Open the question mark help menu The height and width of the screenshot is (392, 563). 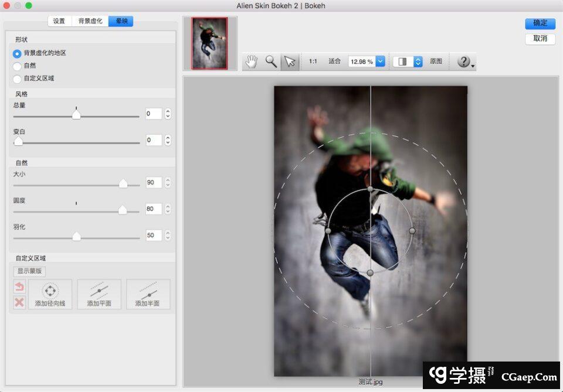coord(465,62)
